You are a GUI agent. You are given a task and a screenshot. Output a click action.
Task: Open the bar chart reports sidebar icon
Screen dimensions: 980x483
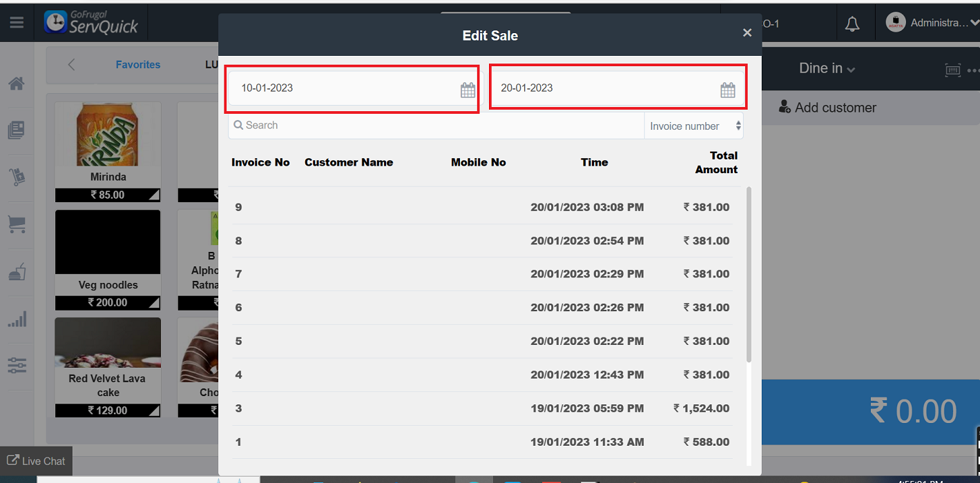click(x=17, y=319)
